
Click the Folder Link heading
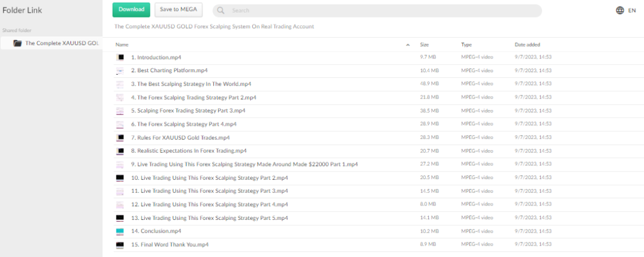coord(22,11)
